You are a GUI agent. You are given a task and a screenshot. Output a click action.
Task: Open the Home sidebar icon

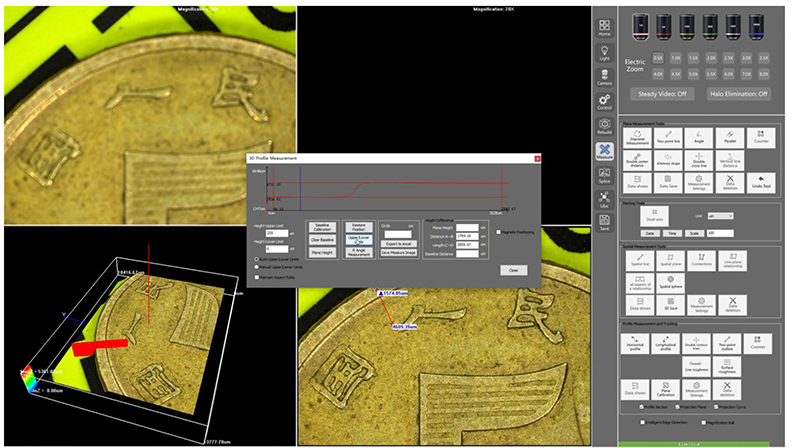pos(604,28)
